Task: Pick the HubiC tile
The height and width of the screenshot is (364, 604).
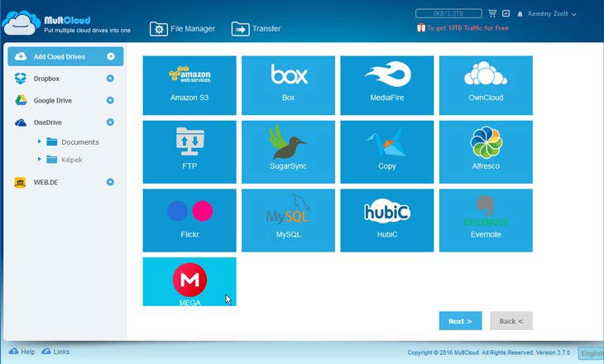Action: coord(386,220)
